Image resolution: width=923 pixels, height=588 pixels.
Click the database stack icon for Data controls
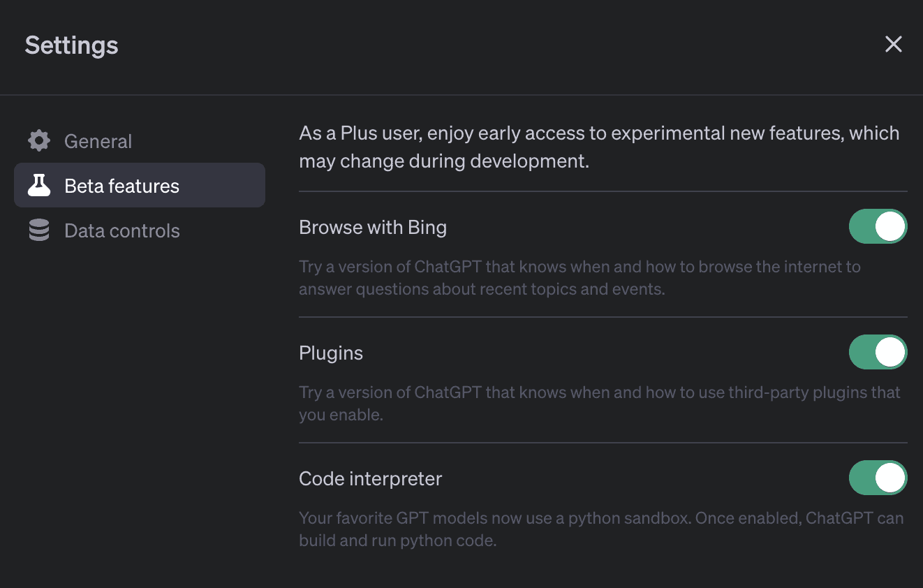click(39, 230)
